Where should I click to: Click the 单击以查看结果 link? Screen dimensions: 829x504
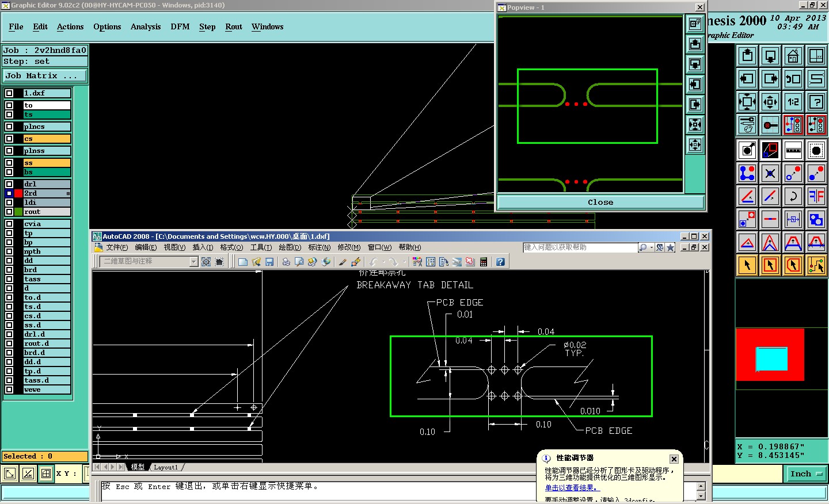click(x=573, y=488)
